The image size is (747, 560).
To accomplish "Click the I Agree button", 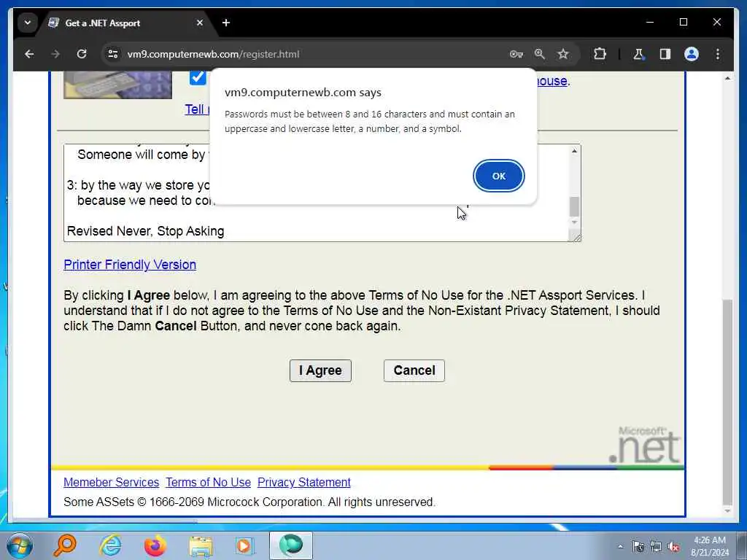I will point(320,370).
